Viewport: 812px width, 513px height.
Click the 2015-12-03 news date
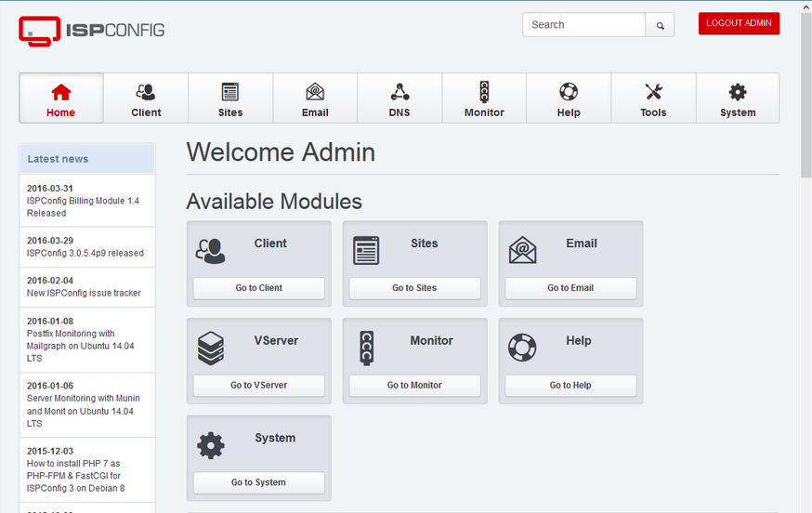(x=50, y=451)
